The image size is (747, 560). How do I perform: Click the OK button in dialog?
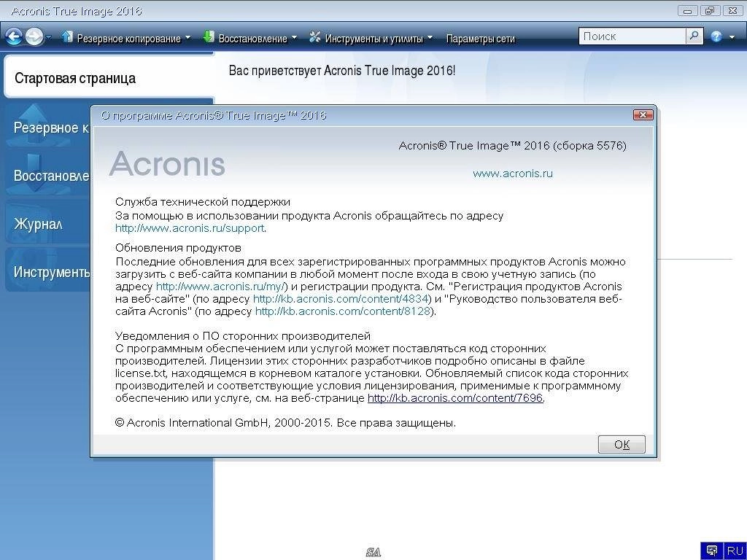click(622, 444)
